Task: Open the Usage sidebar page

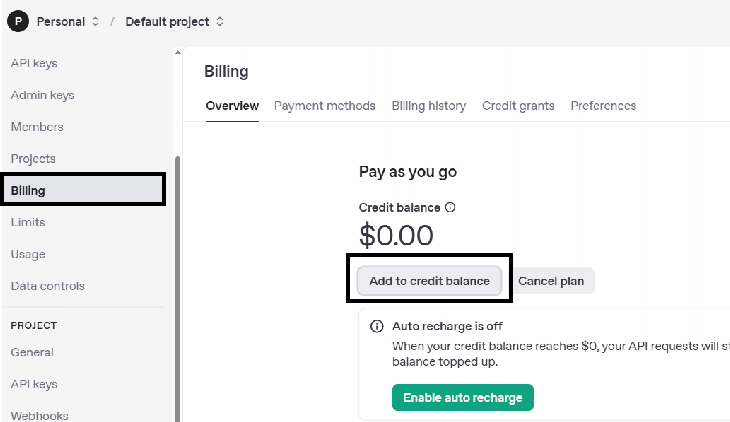Action: (28, 254)
